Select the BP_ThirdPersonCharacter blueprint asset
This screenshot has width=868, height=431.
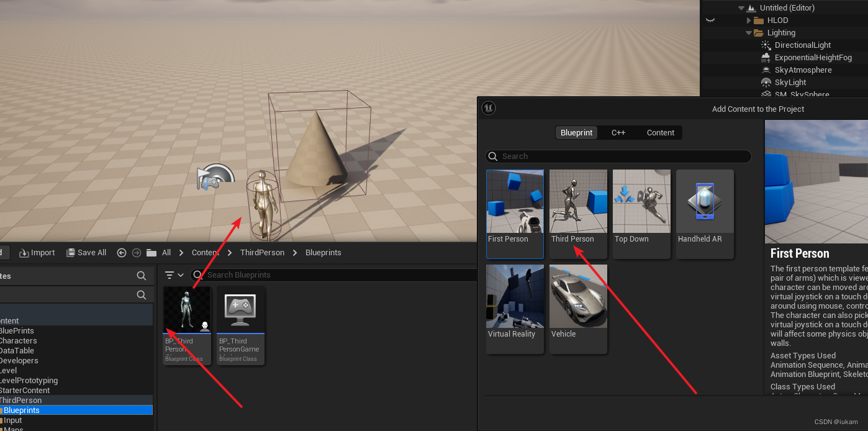coord(187,325)
